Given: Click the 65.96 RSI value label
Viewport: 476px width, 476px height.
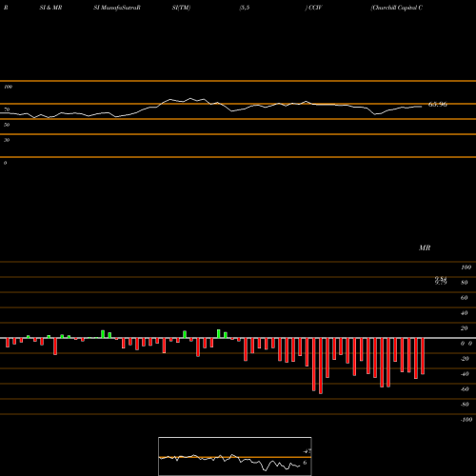Looking at the screenshot, I should point(438,104).
